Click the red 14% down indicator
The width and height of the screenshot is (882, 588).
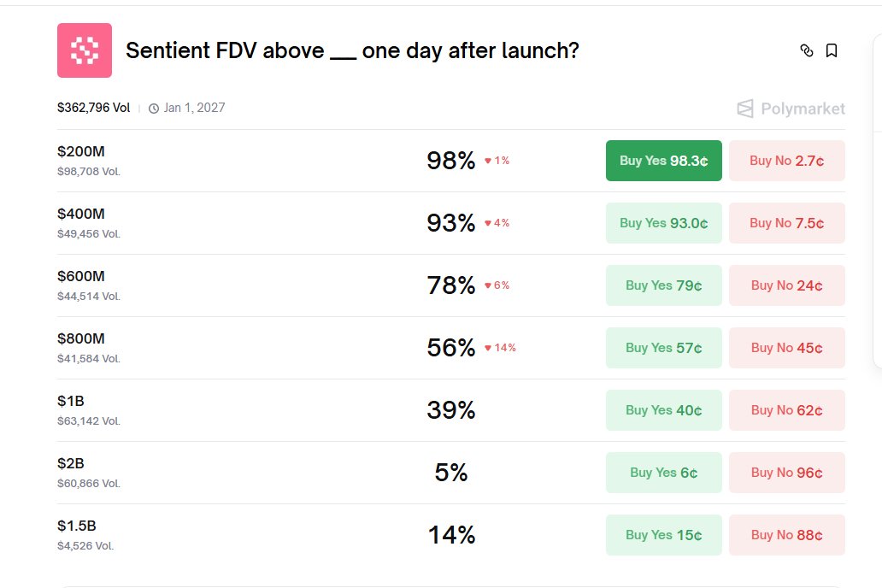(x=501, y=348)
